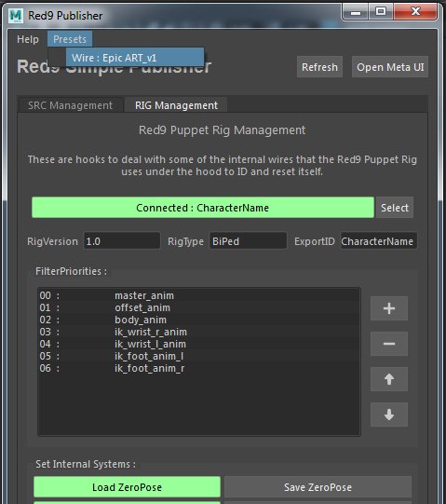Click into the RigType field containing BiPed
This screenshot has height=504, width=446.
point(248,241)
